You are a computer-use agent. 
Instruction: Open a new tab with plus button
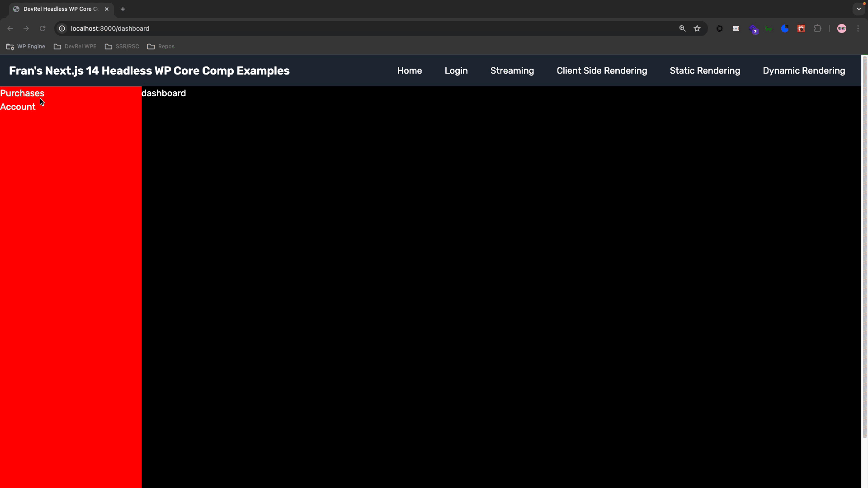(x=123, y=9)
